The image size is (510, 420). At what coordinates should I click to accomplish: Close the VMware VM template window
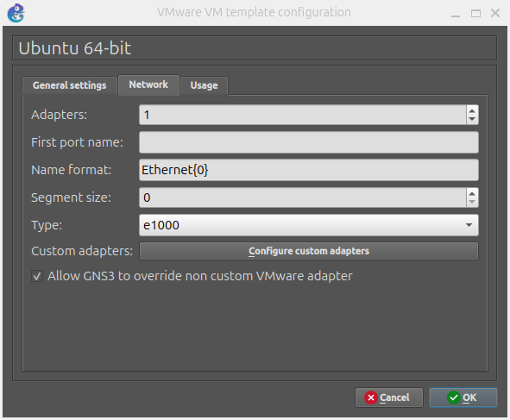tap(495, 13)
